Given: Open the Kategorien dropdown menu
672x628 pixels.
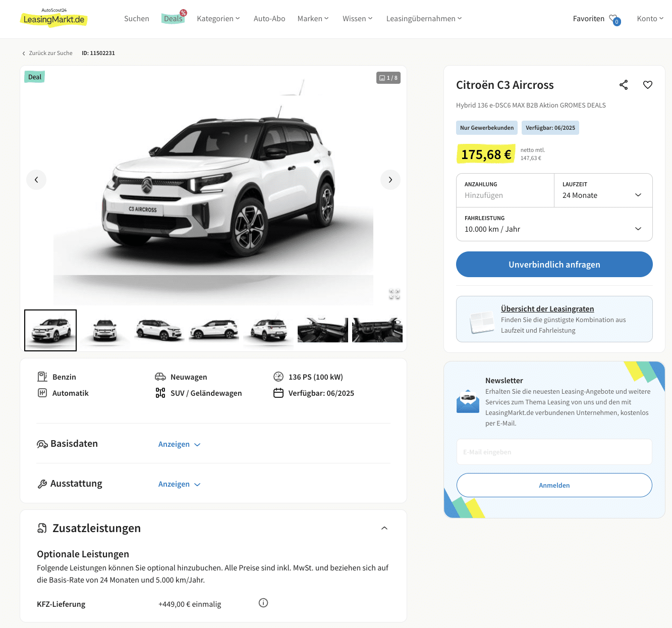Looking at the screenshot, I should coord(218,19).
